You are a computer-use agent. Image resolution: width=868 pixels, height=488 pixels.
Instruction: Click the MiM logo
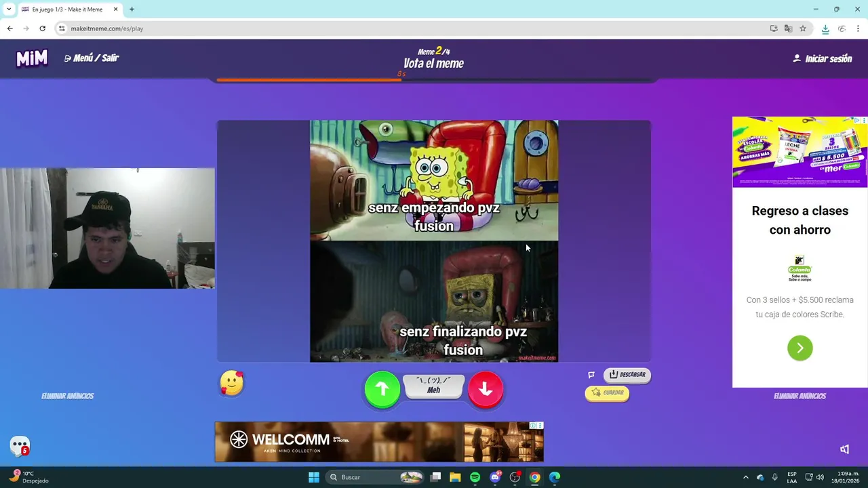point(32,58)
